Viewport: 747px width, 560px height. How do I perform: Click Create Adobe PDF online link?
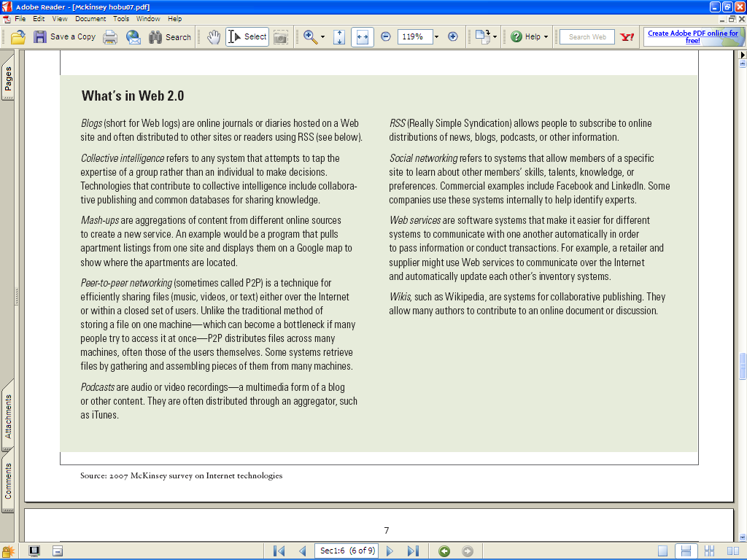(x=693, y=36)
